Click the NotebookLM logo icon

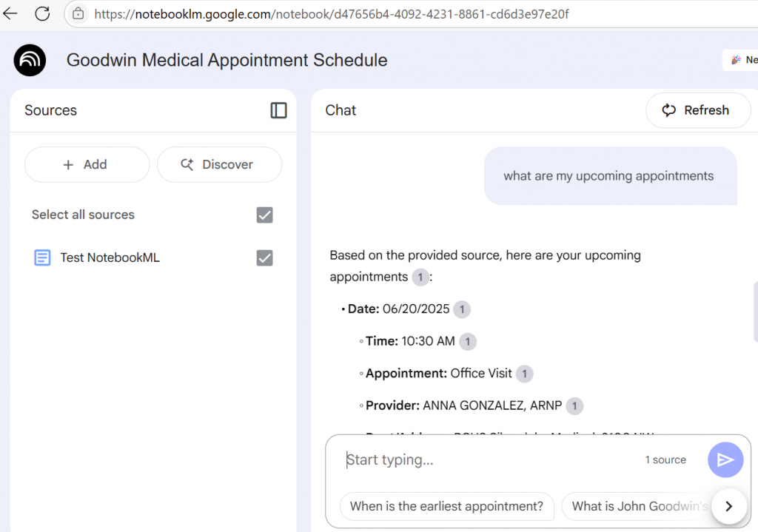click(30, 60)
